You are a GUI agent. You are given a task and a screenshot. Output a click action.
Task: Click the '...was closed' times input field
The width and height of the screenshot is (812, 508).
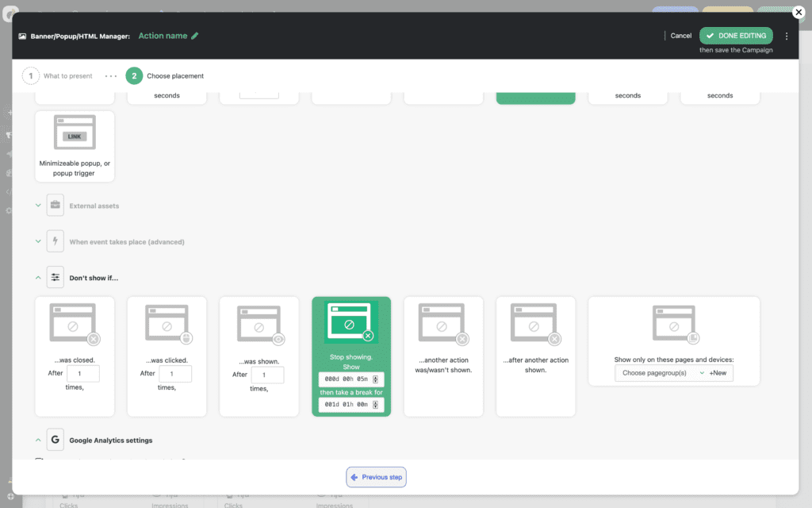point(83,374)
